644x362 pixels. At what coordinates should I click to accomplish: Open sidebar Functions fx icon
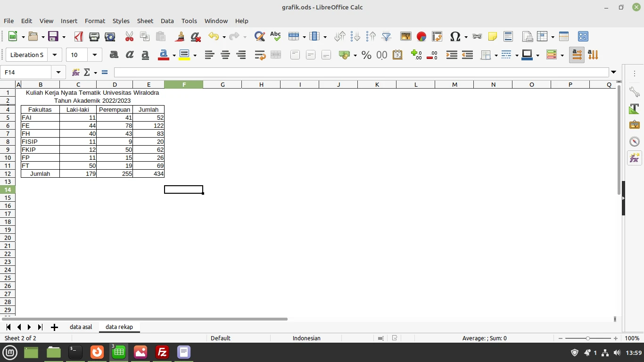635,158
